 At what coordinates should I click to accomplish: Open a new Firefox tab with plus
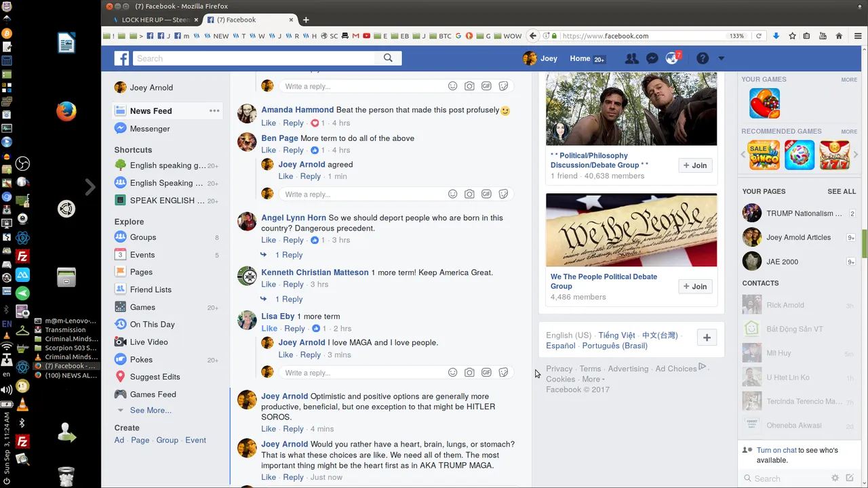[x=306, y=20]
